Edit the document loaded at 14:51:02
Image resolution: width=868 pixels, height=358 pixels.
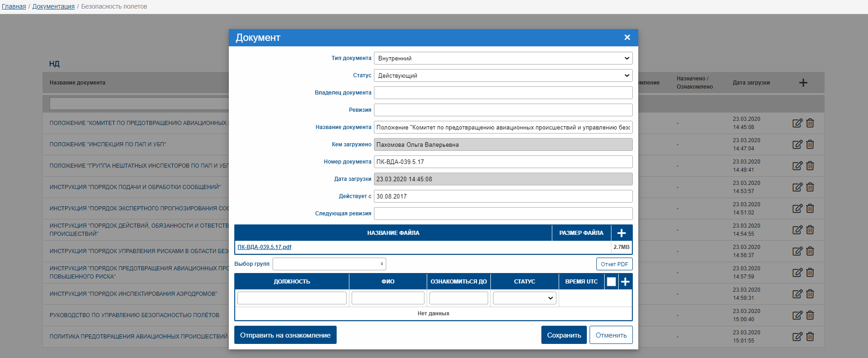point(797,209)
